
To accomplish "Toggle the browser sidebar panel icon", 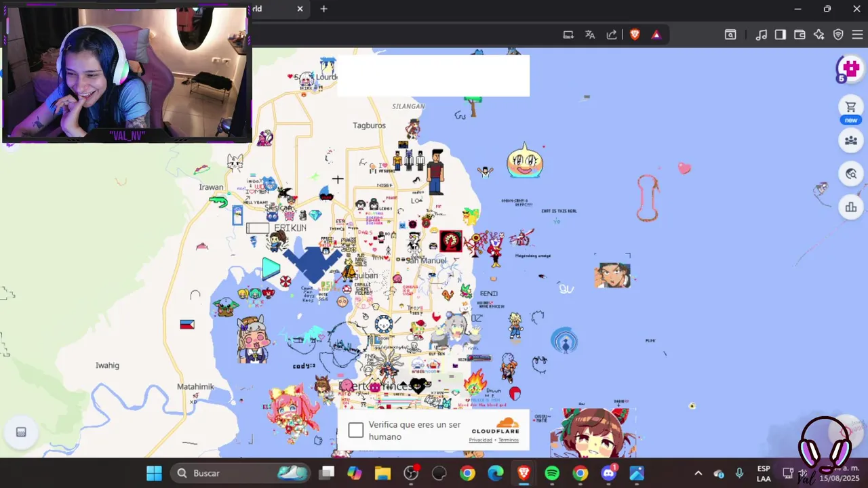I will pyautogui.click(x=781, y=35).
